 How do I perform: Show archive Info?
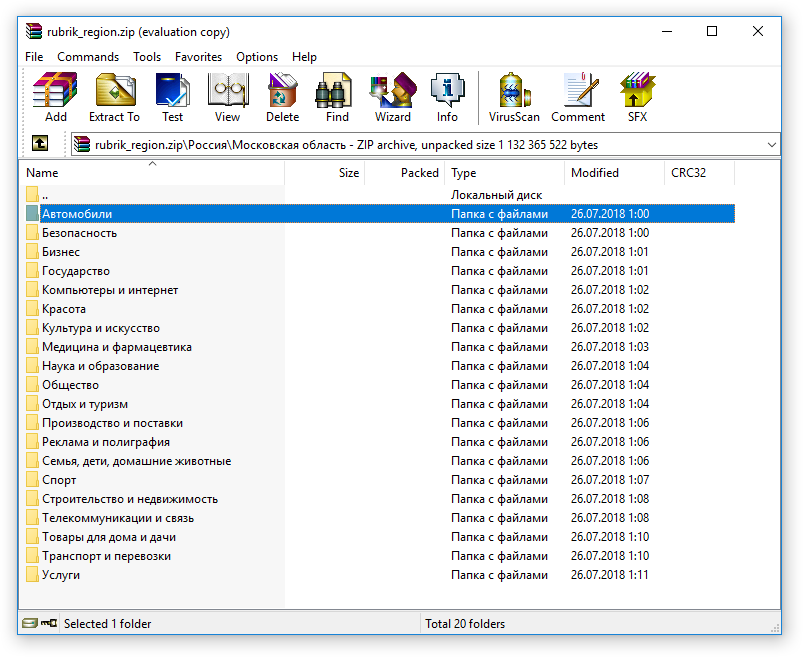coord(447,98)
